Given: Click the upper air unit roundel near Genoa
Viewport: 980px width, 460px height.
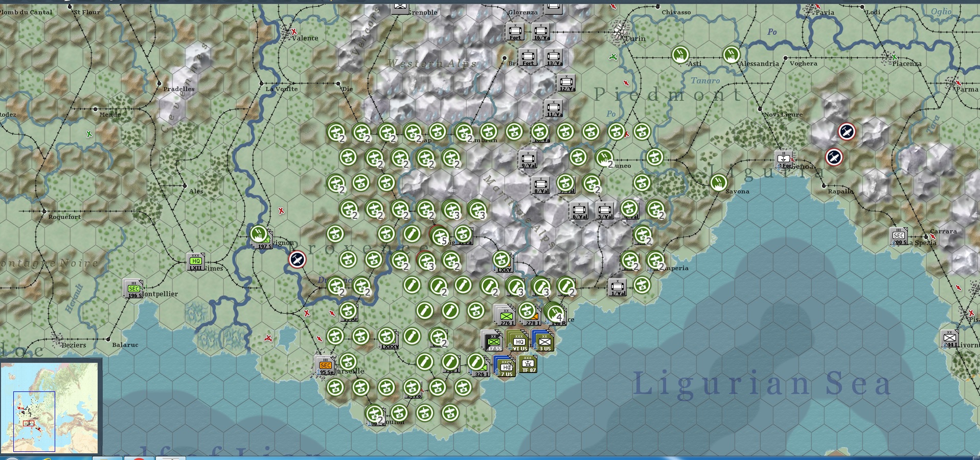Looking at the screenshot, I should tap(847, 132).
